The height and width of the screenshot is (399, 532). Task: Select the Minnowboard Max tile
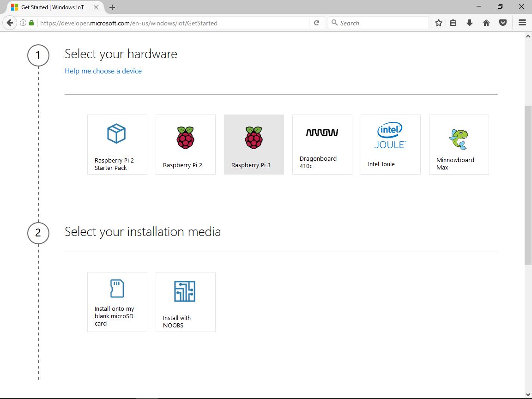click(x=459, y=145)
